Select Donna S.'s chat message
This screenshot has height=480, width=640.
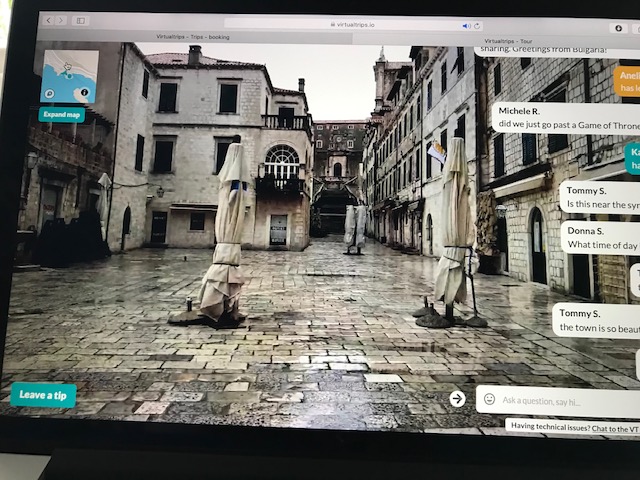pyautogui.click(x=600, y=237)
